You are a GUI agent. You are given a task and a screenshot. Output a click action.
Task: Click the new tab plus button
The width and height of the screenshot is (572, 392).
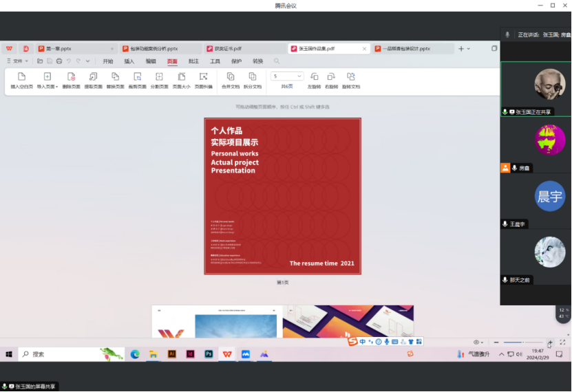[461, 49]
